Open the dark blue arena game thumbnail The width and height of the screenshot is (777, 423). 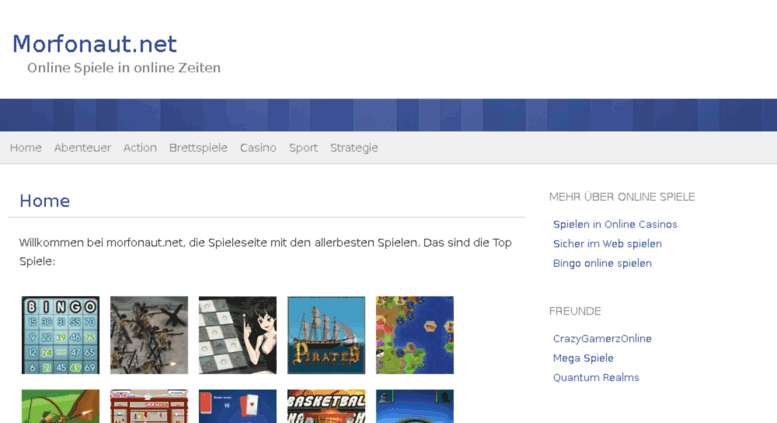(x=415, y=406)
